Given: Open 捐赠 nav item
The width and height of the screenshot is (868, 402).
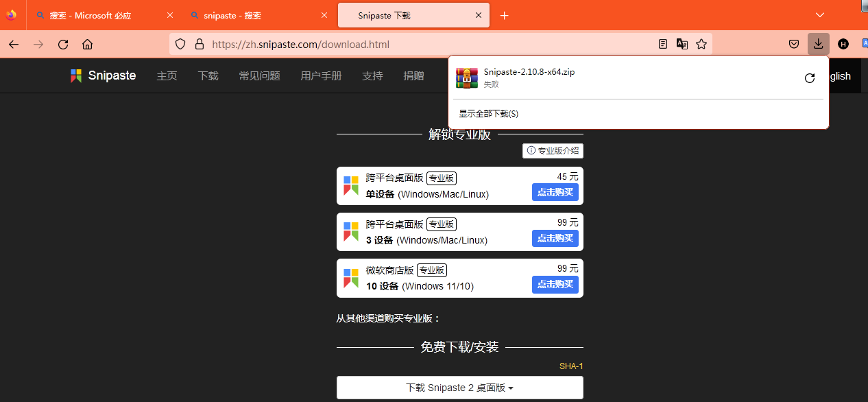Looking at the screenshot, I should 413,75.
